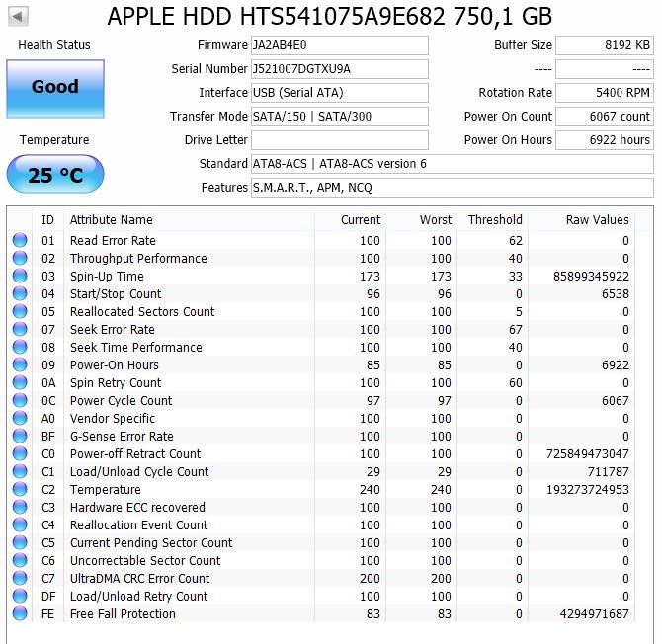Click the Seek Error Rate threshold 67
This screenshot has height=644, width=662.
point(516,330)
